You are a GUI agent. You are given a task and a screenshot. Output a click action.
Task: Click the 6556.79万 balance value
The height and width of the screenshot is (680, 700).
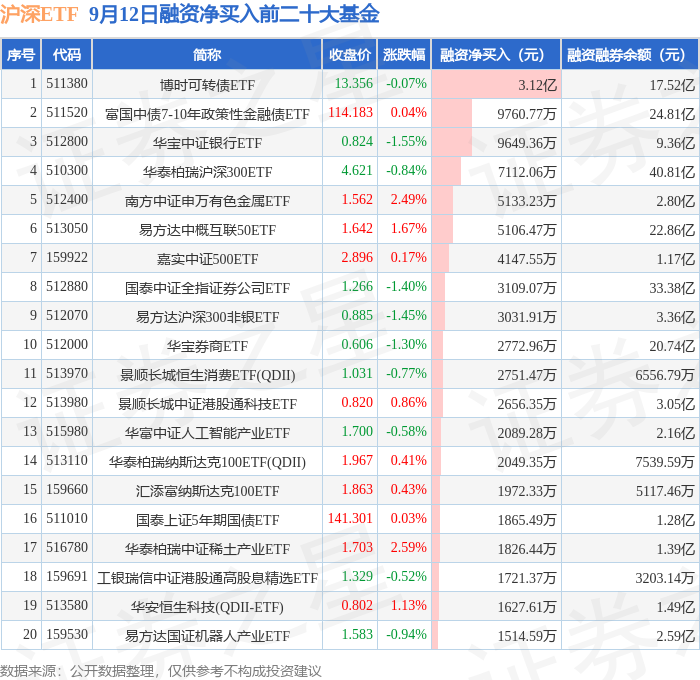tap(665, 375)
